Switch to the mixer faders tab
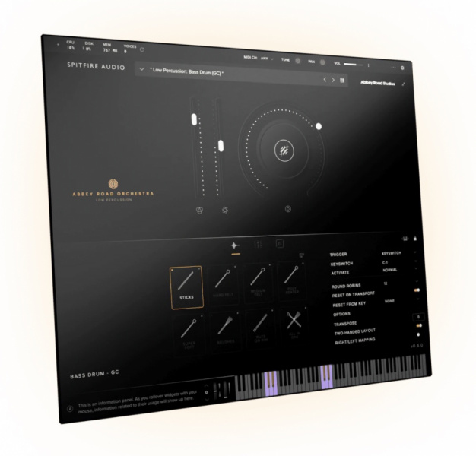The image size is (476, 456). pos(258,244)
